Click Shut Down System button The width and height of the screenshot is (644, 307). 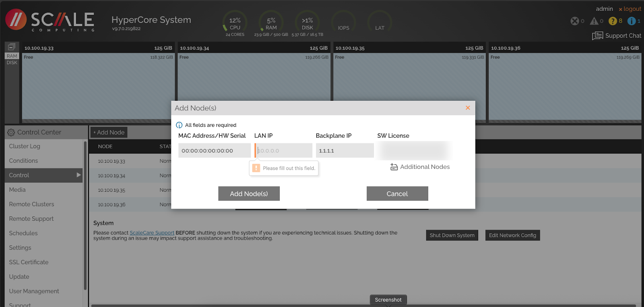point(452,235)
